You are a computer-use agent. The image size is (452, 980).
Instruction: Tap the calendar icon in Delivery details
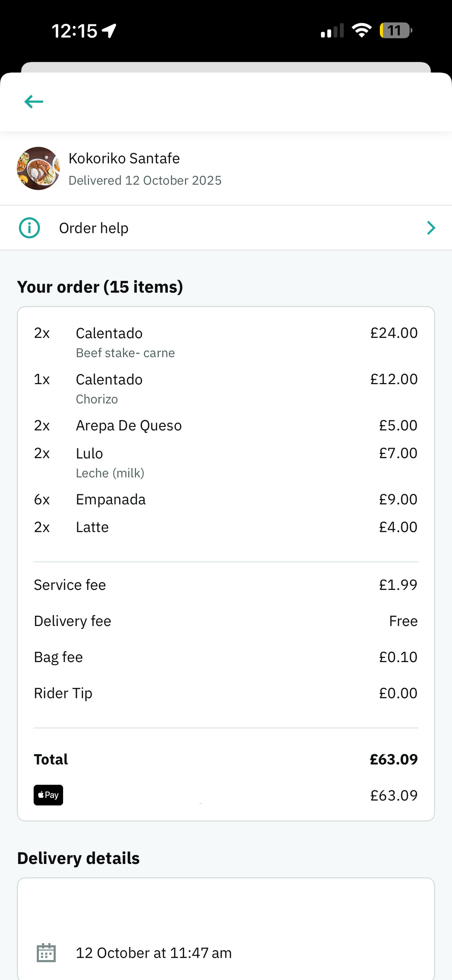[x=46, y=953]
